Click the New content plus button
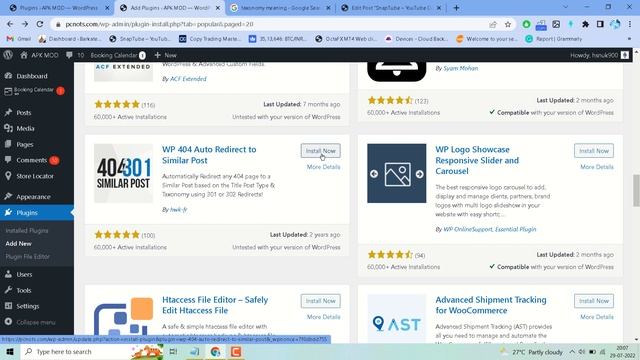Image resolution: width=640 pixels, height=360 pixels. pyautogui.click(x=165, y=55)
